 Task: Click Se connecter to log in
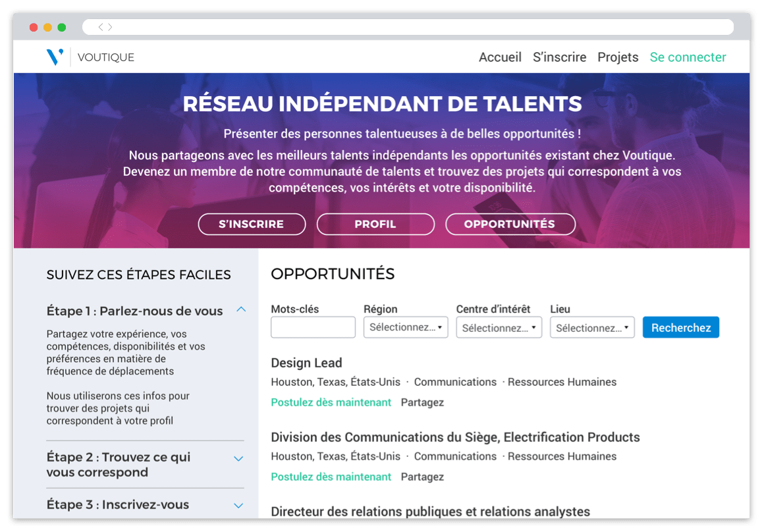[x=688, y=57]
